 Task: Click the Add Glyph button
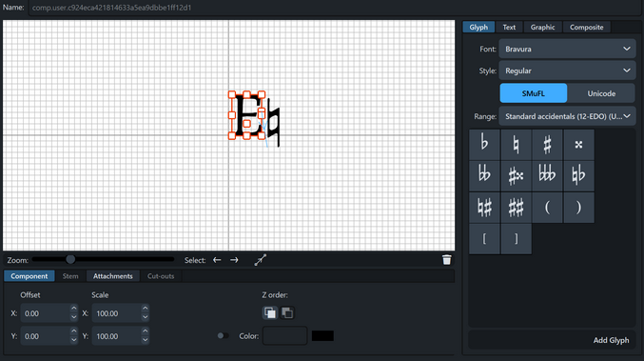[611, 340]
